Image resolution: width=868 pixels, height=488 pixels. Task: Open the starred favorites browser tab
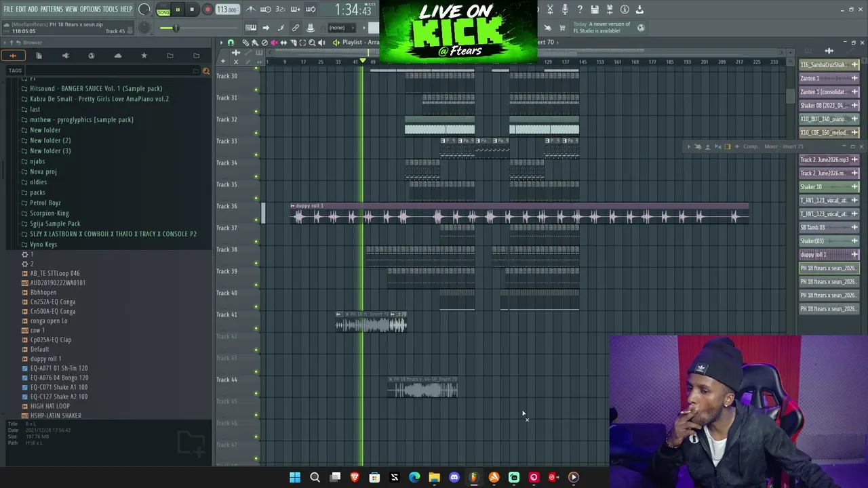click(144, 56)
